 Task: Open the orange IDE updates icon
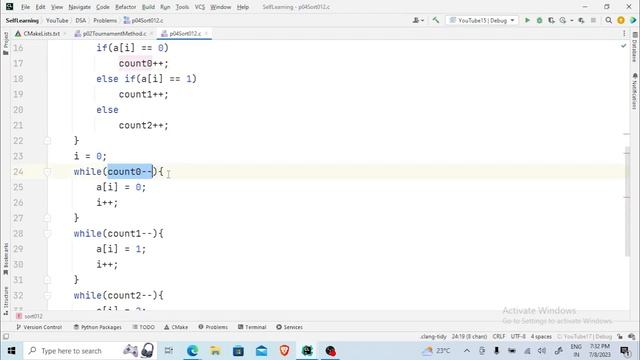tap(621, 20)
